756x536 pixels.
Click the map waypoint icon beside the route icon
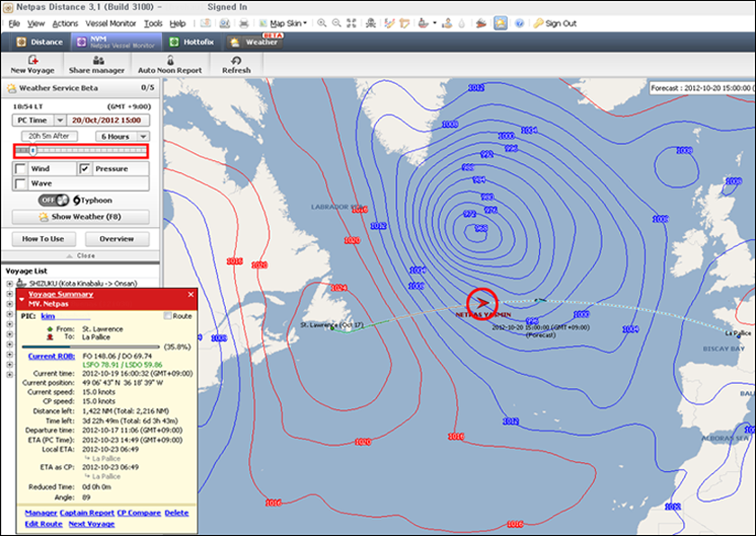coord(404,23)
